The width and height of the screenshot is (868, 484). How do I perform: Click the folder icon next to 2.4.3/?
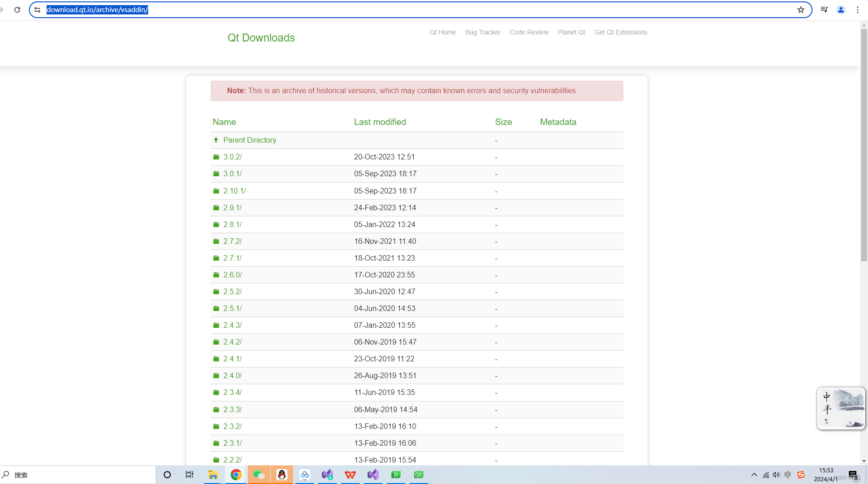216,325
